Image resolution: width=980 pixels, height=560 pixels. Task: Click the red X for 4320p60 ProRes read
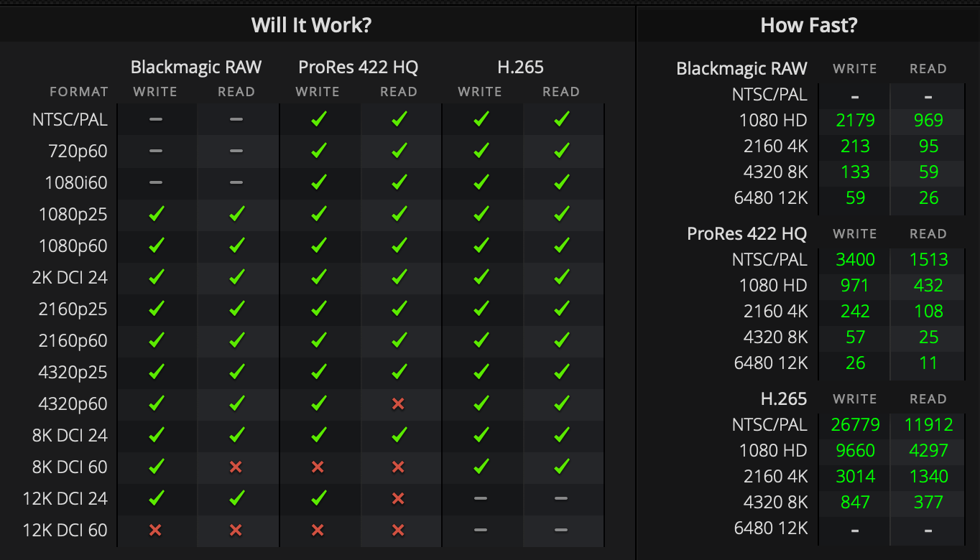pyautogui.click(x=398, y=403)
